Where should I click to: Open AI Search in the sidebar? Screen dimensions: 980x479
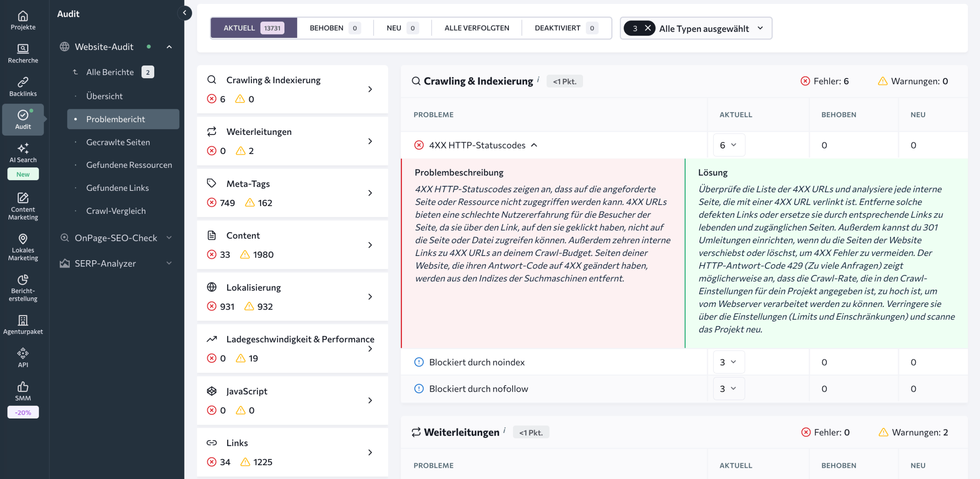point(23,153)
